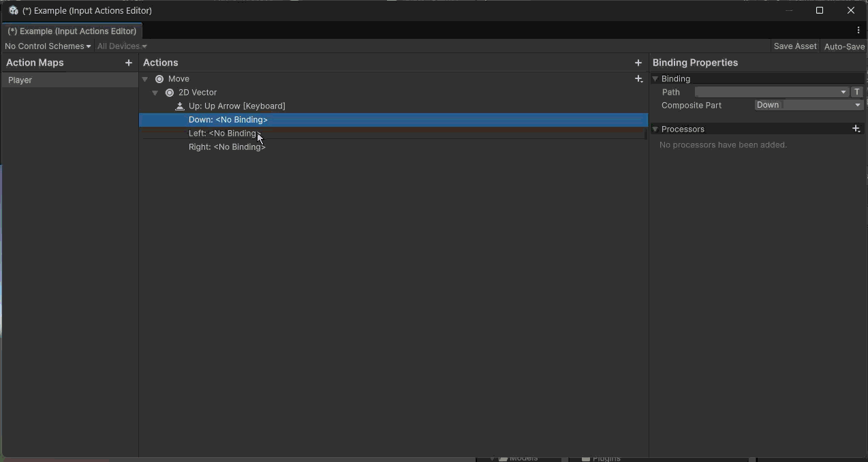
Task: Add a new action map with plus icon
Action: (x=129, y=63)
